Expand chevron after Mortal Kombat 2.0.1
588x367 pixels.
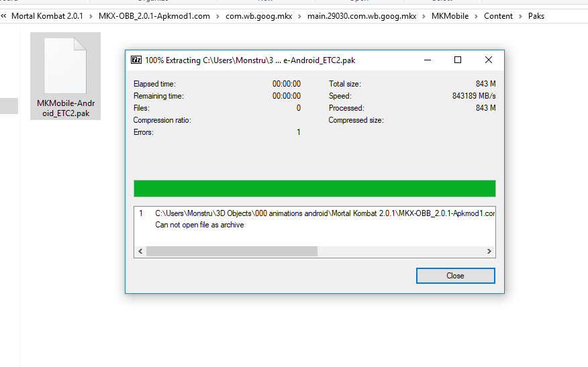pos(91,17)
